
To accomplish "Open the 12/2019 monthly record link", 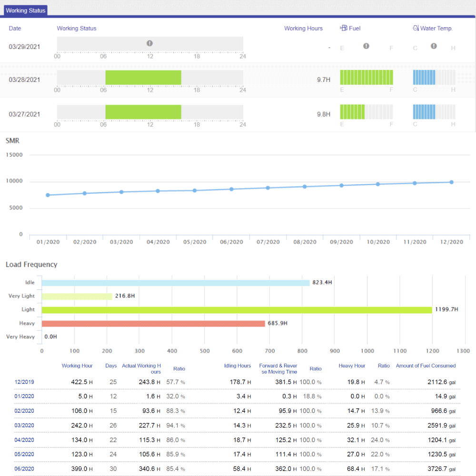I will click(x=24, y=382).
